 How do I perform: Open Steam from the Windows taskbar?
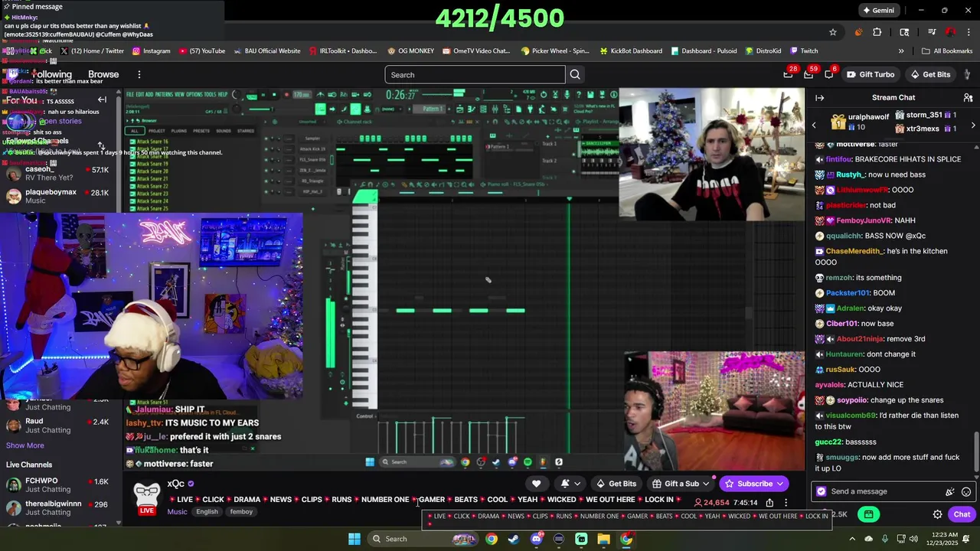[513, 539]
